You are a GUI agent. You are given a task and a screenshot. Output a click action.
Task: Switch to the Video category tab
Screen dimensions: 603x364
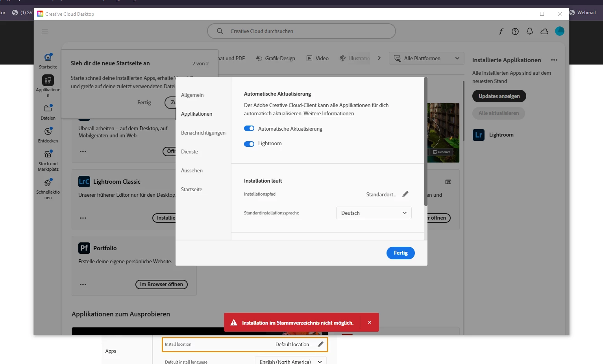(318, 58)
